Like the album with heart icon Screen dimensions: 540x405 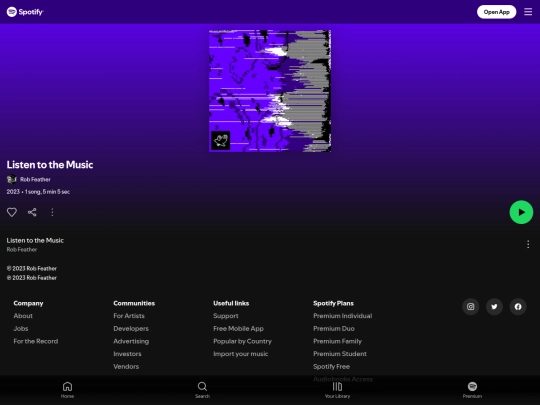tap(12, 212)
